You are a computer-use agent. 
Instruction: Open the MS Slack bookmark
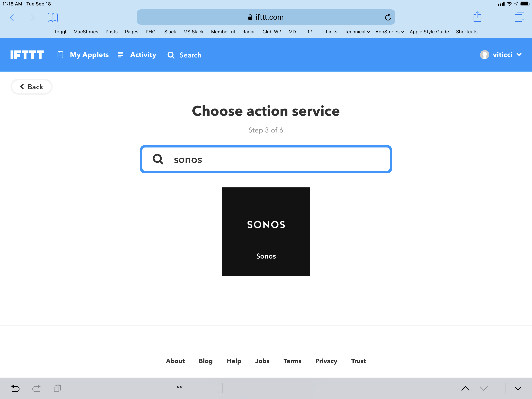(193, 32)
